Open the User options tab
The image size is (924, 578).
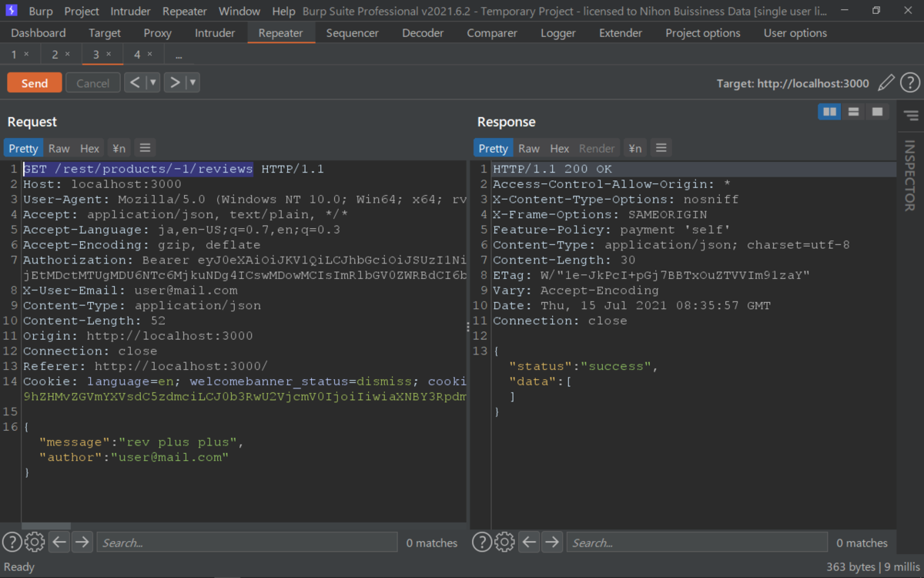(x=795, y=33)
